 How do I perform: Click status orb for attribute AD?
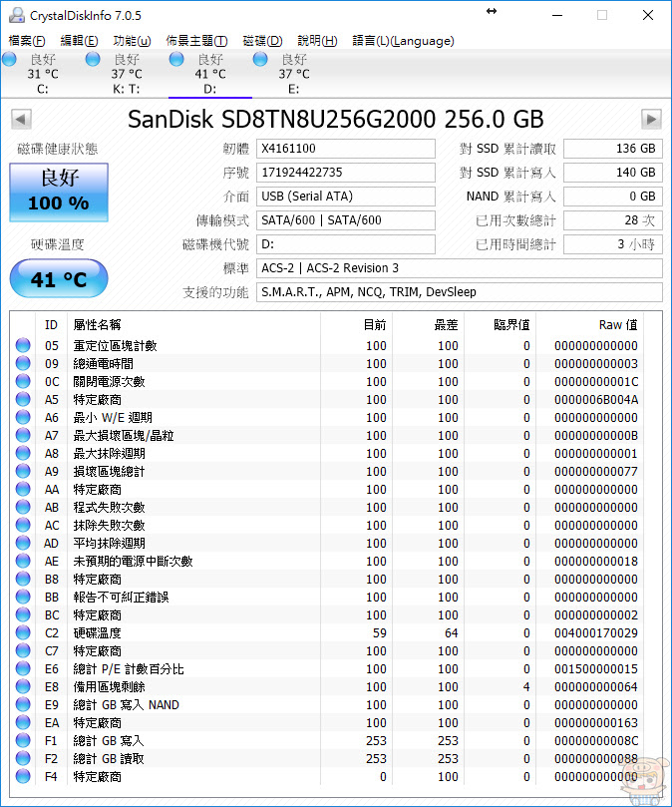click(x=23, y=543)
